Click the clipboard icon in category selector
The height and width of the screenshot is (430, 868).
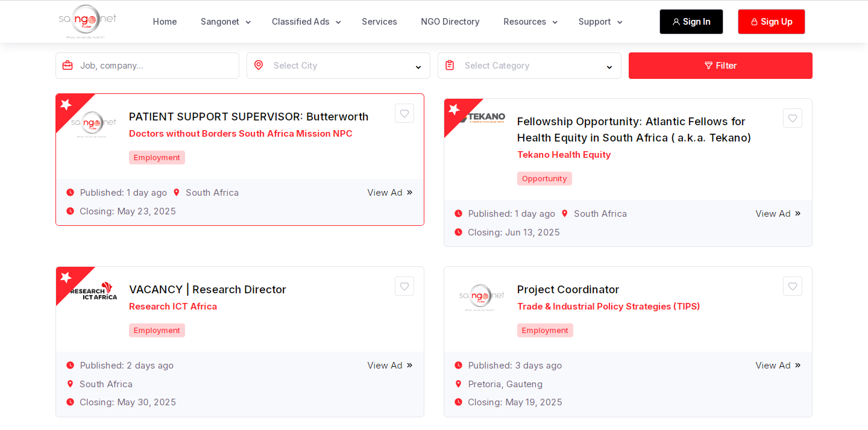coord(450,65)
